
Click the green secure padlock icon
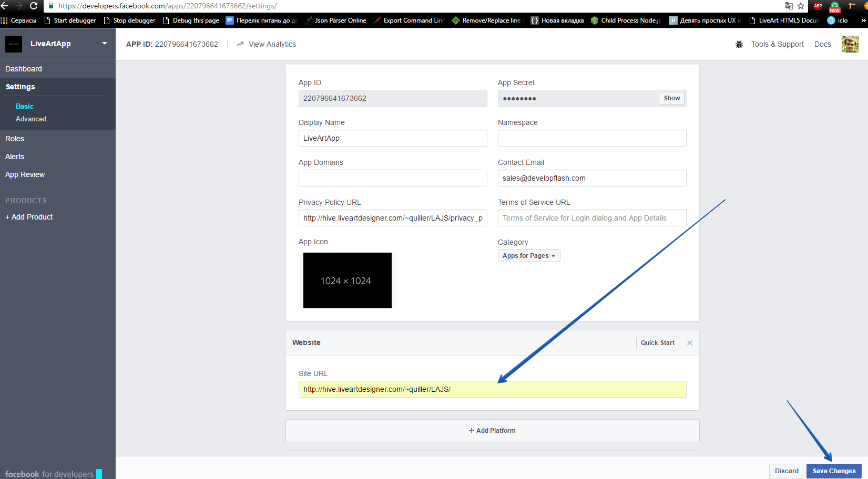click(x=51, y=6)
